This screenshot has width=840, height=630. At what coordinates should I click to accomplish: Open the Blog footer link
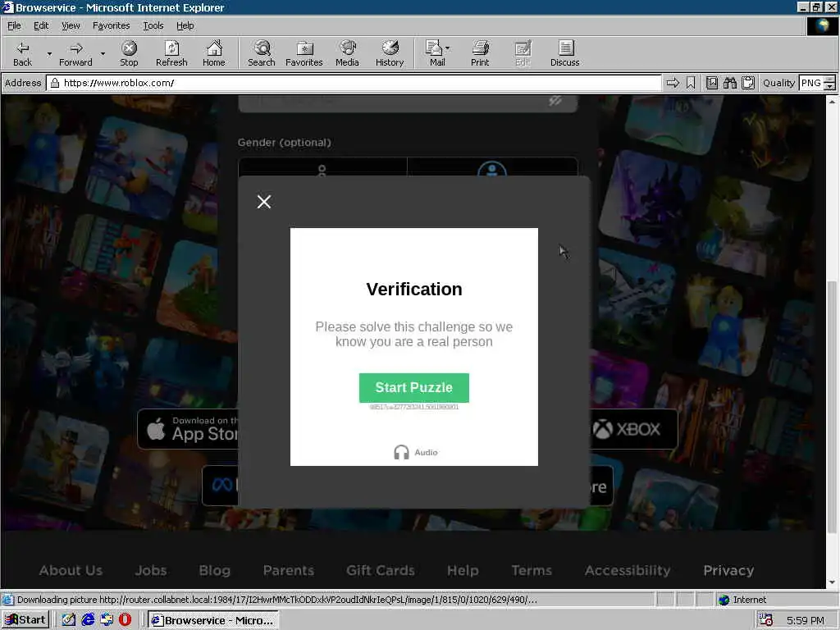click(x=214, y=571)
